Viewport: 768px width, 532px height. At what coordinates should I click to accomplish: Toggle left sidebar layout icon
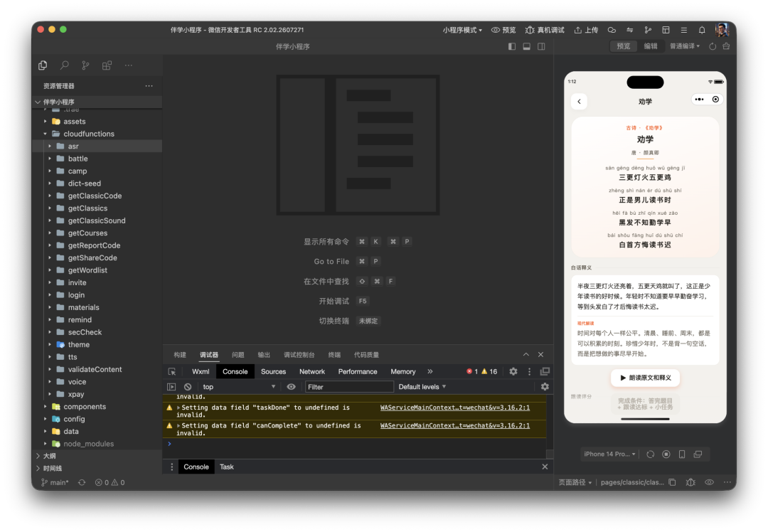(x=512, y=46)
